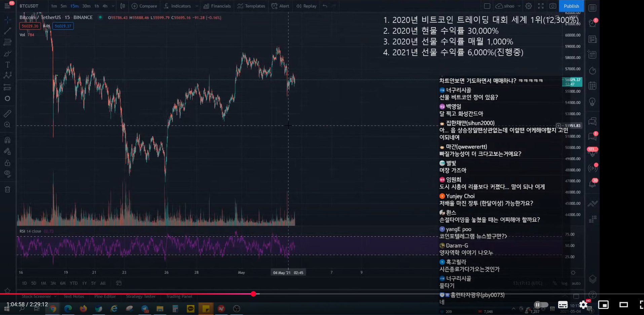
Task: Expand the timeframe interval dropdown arrow
Action: click(x=113, y=6)
